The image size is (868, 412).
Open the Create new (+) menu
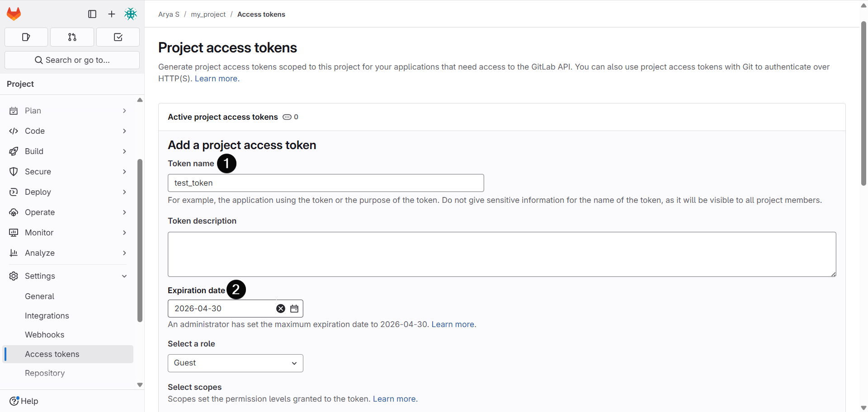(x=111, y=14)
